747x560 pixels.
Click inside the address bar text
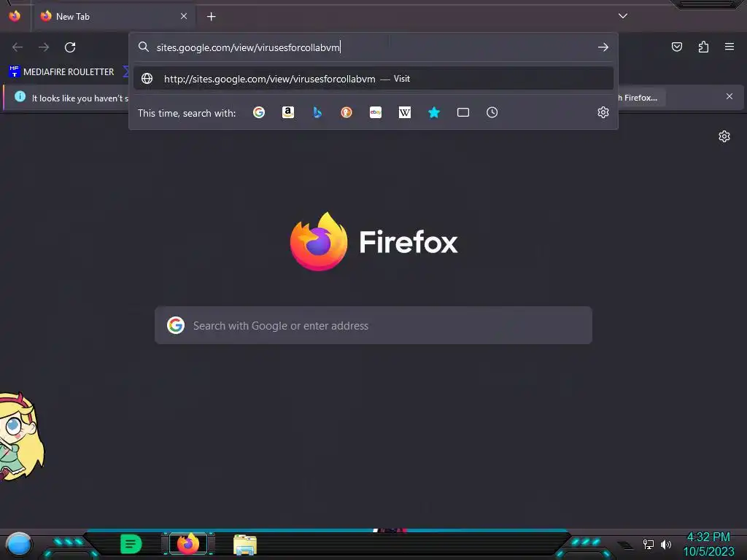coord(248,47)
